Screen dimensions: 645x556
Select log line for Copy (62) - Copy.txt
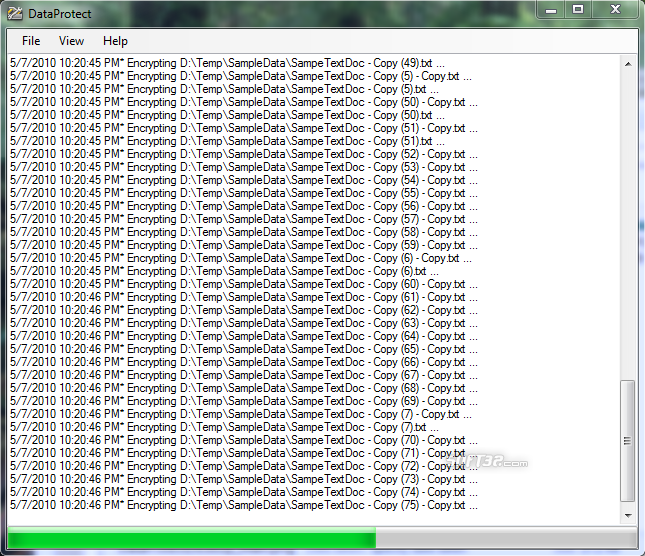click(x=244, y=310)
